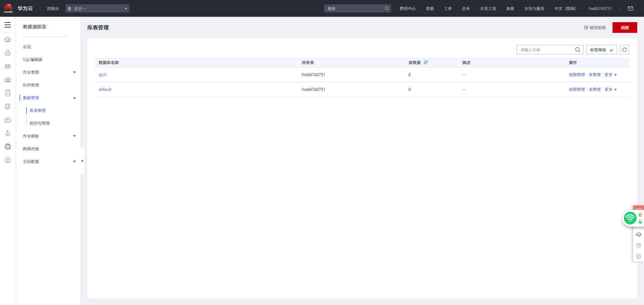Screen dimensions: 644x305
Task: Click the magnifier in the name search box
Action: click(x=578, y=50)
